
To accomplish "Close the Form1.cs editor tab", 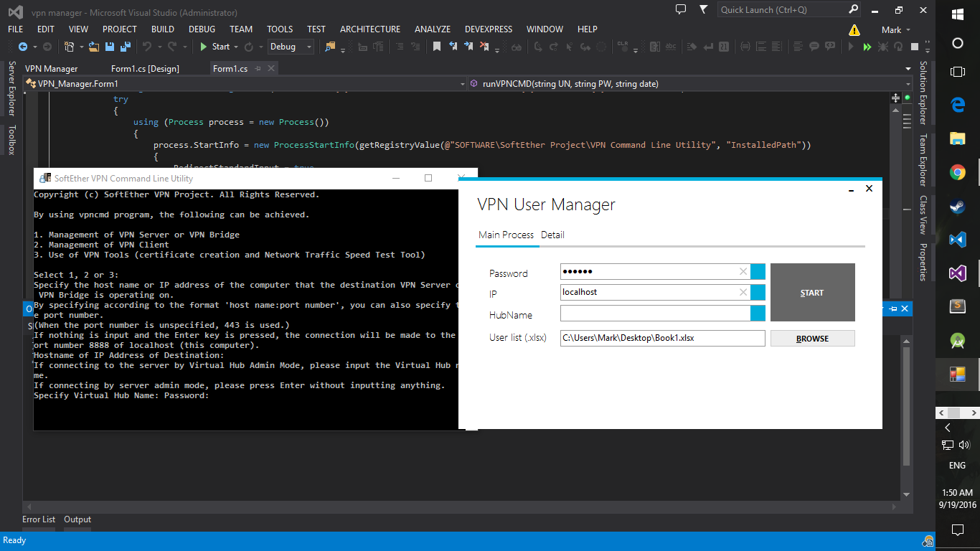I will coord(271,69).
